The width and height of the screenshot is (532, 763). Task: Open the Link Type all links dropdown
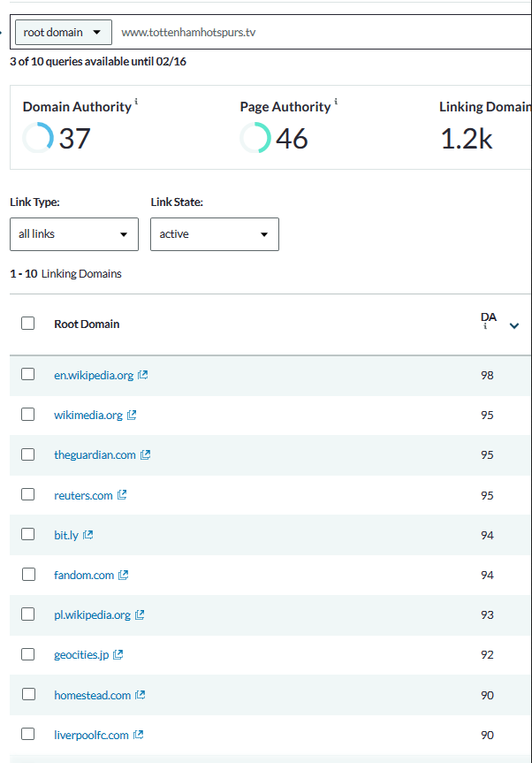pos(74,234)
